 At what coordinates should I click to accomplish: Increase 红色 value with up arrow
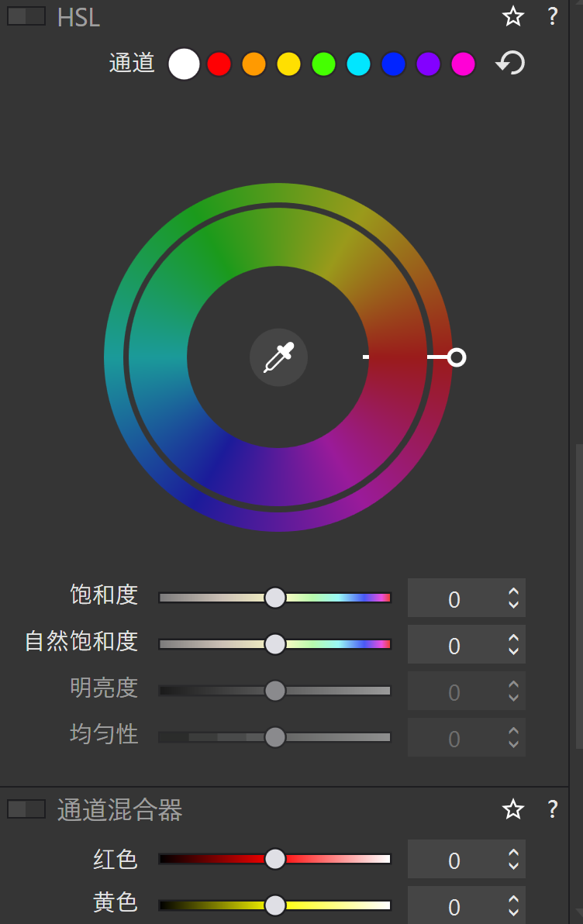(x=513, y=853)
